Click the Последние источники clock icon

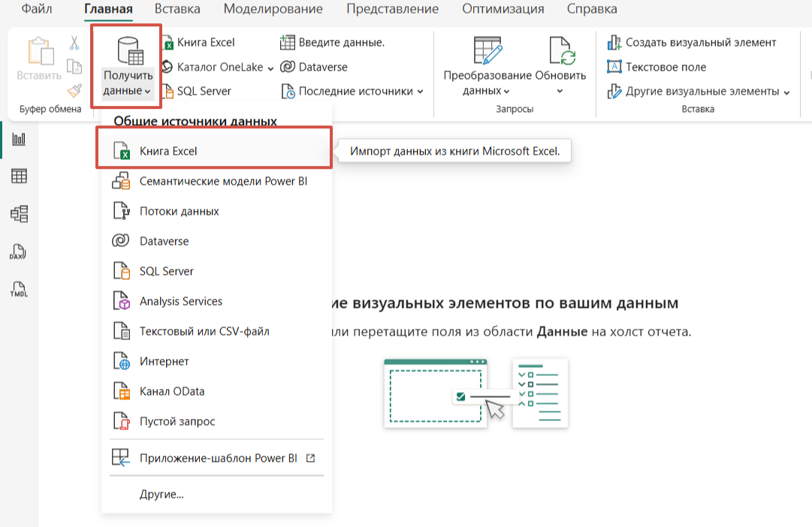(288, 92)
